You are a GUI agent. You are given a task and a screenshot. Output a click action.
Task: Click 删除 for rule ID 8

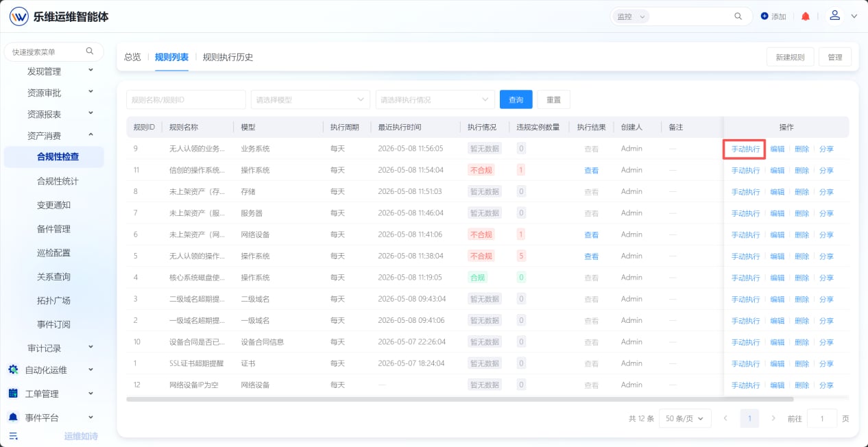pos(801,191)
